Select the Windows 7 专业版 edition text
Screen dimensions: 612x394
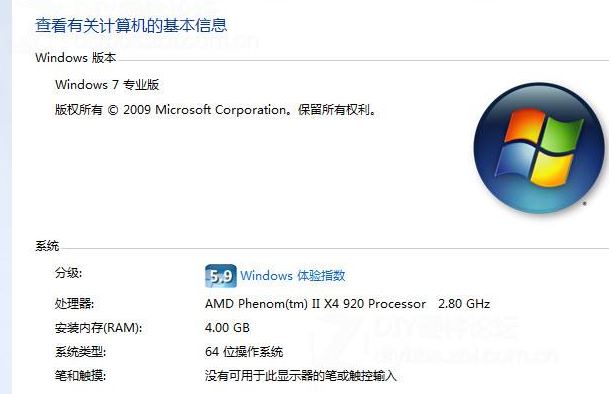tap(107, 85)
